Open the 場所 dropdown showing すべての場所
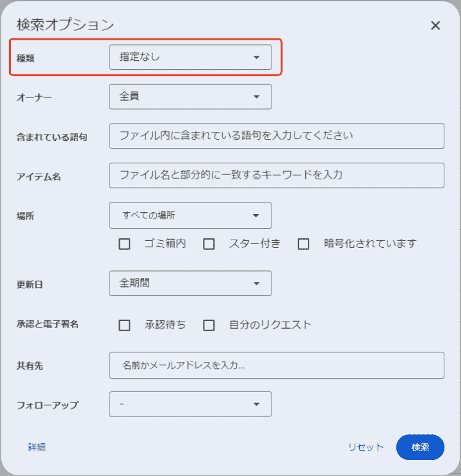Screen dimensions: 461x476 (x=190, y=215)
